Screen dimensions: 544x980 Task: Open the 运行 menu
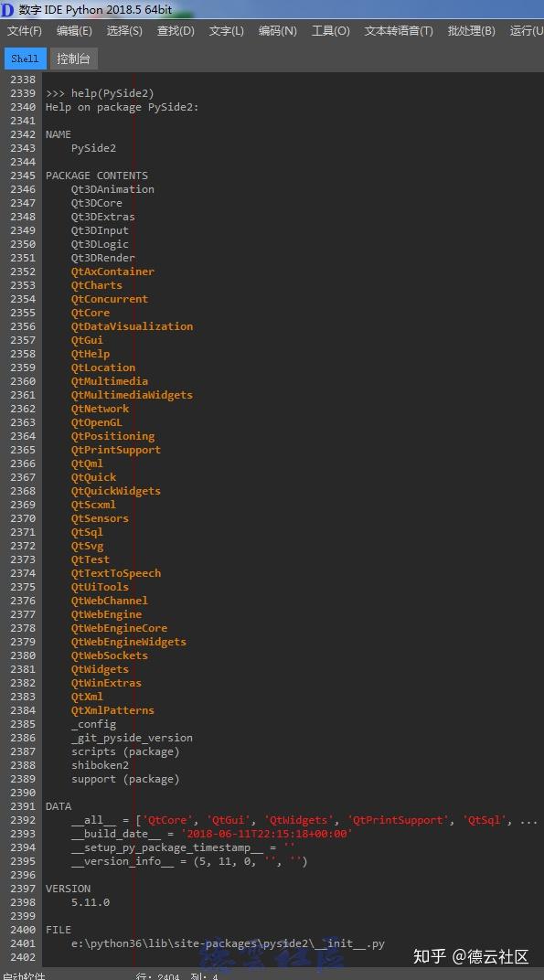526,30
